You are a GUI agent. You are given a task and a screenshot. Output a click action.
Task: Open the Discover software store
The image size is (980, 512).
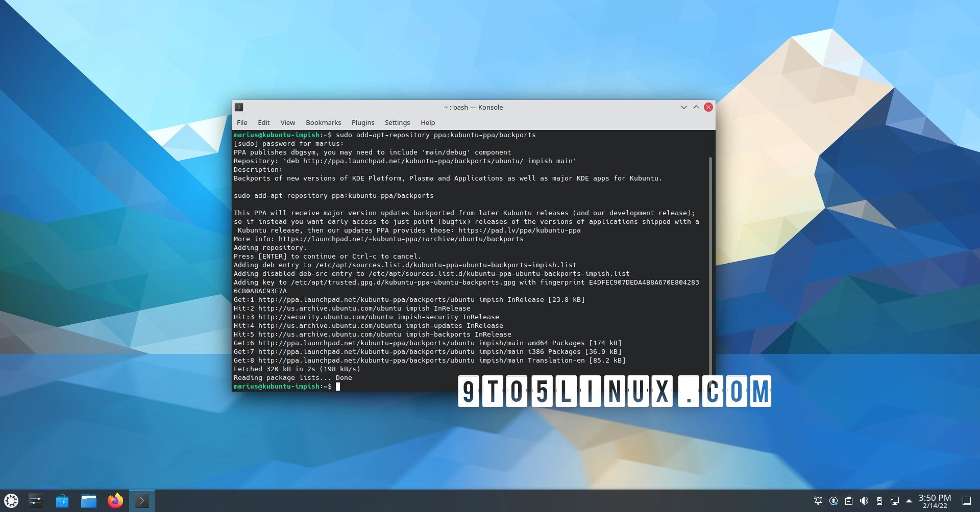pos(62,501)
